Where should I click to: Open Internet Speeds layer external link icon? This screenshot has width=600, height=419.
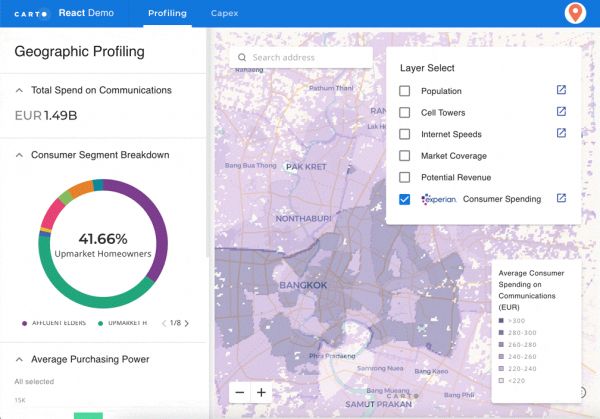tap(561, 134)
